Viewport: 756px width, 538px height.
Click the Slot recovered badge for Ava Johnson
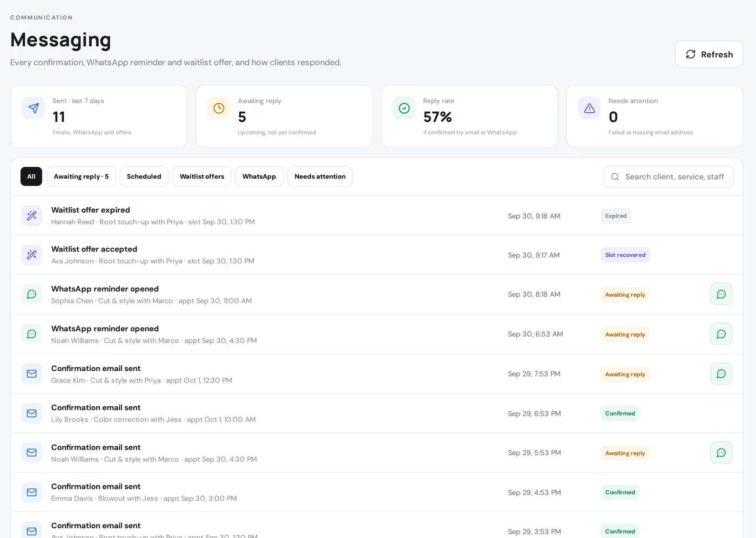[625, 255]
